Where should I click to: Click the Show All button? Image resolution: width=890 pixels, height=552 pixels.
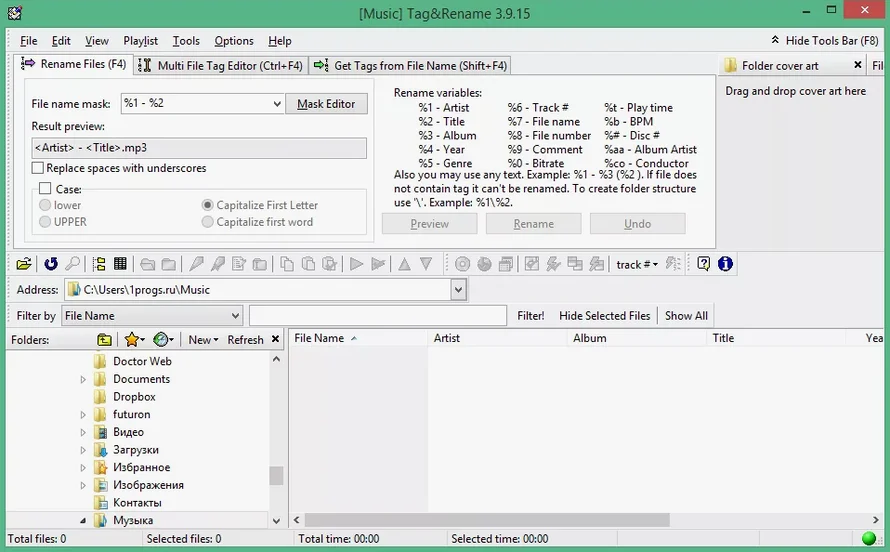pos(686,316)
